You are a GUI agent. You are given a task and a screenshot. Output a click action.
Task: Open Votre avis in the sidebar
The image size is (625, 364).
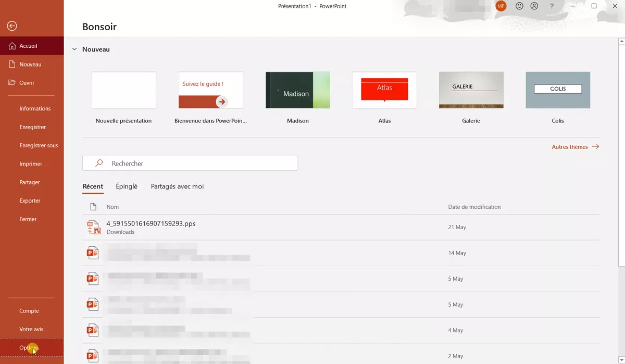point(32,329)
